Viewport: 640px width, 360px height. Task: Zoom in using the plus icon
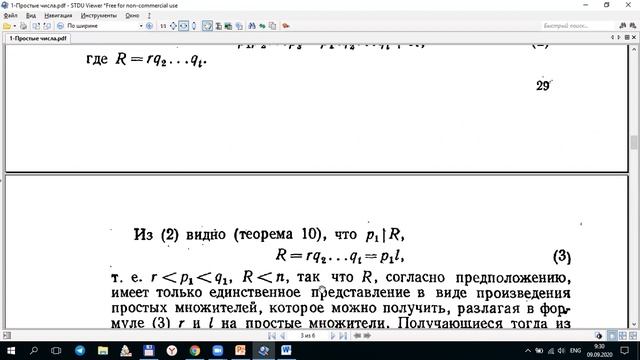click(x=149, y=26)
